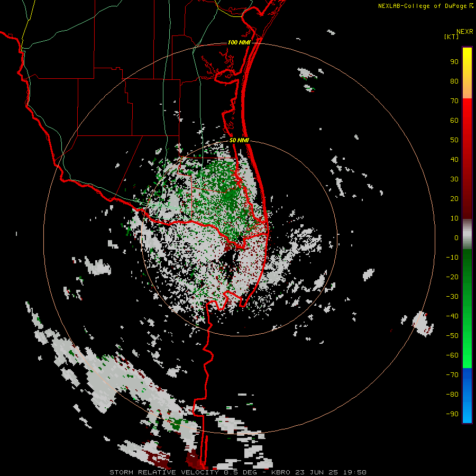This screenshot has height=476, width=476.
Task: Click the 80 value on the velocity scale
Action: tap(454, 81)
